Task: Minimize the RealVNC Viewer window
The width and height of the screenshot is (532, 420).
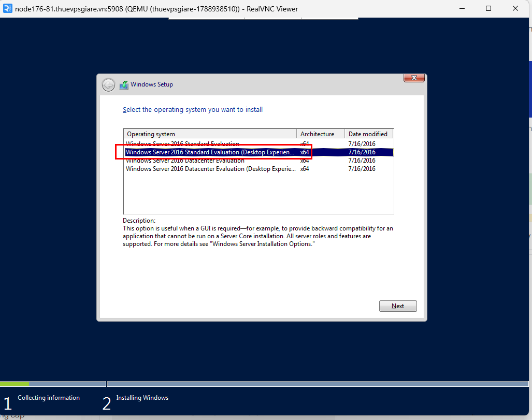Action: coord(462,8)
